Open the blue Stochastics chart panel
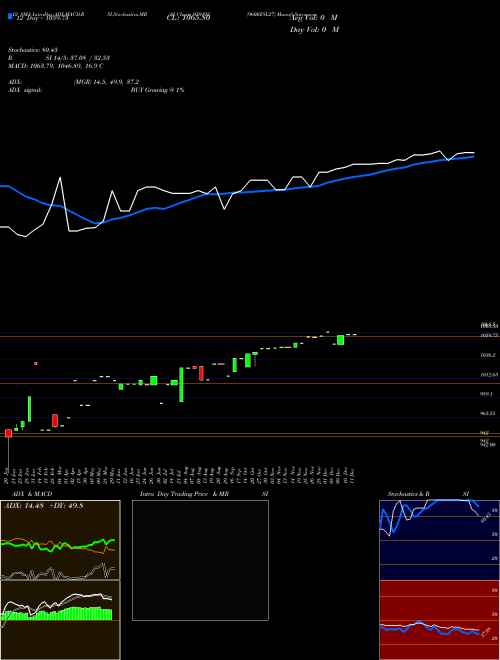500x660 pixels. coord(439,540)
